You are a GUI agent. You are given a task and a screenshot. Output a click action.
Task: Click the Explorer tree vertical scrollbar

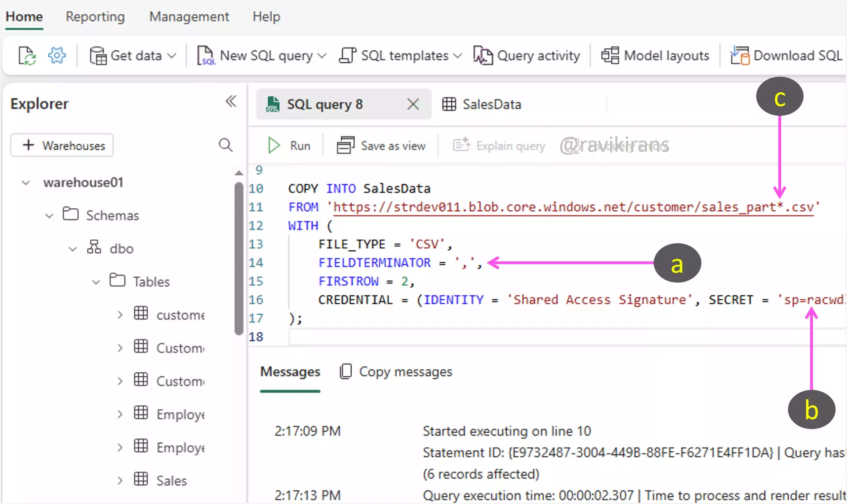(x=239, y=258)
